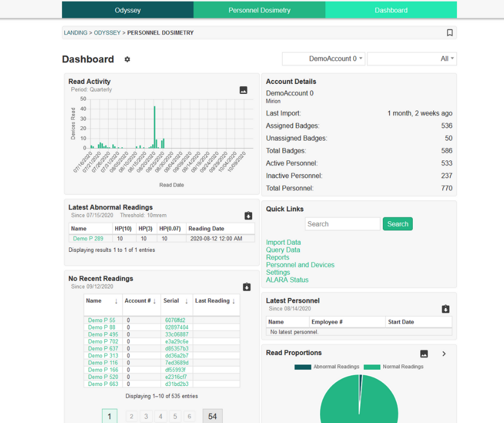
Task: Bookmark this page with the breadcrumb bookmark icon
Action: tap(450, 33)
